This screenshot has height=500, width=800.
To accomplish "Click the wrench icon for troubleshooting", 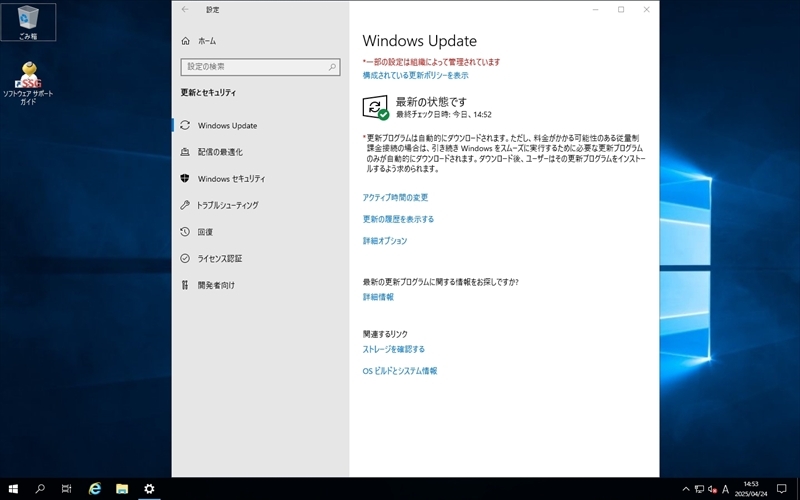I will (185, 205).
